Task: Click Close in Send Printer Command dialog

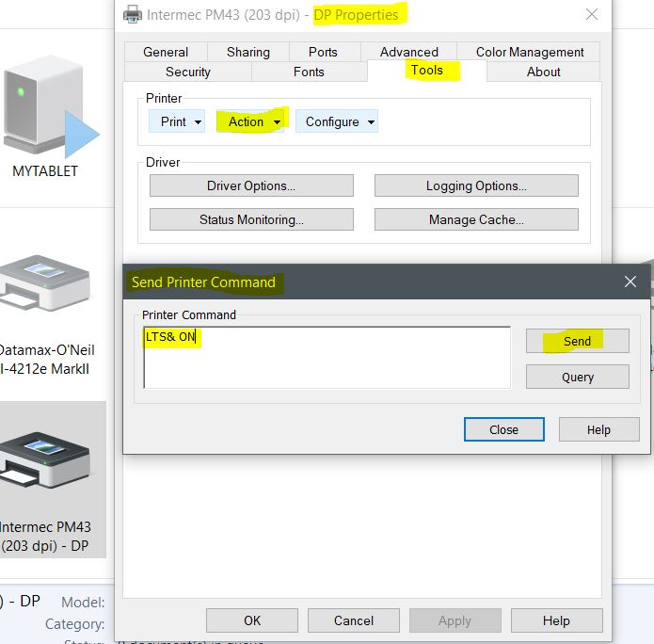Action: point(503,429)
